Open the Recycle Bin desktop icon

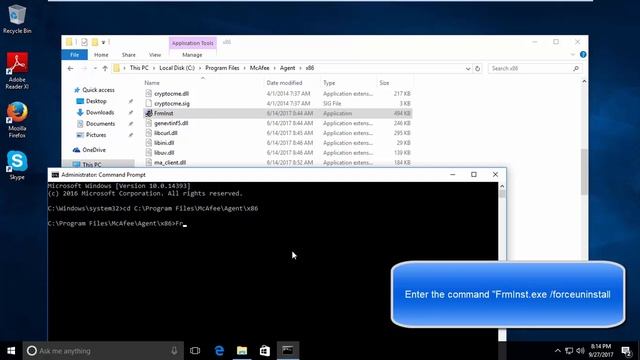point(17,19)
